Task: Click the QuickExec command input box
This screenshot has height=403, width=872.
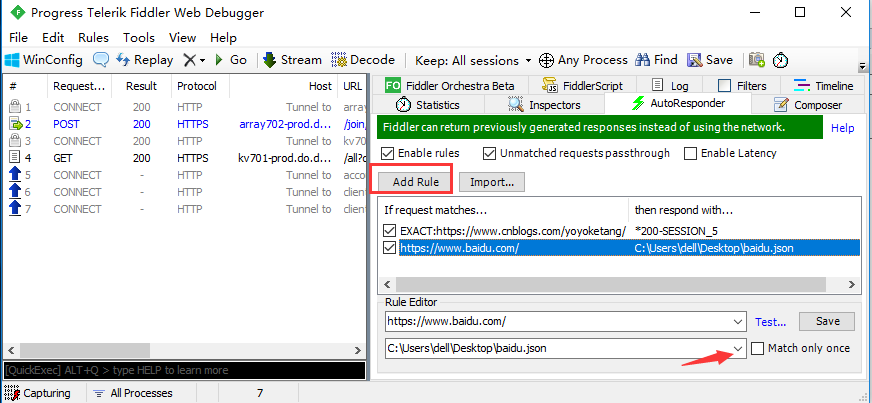Action: [x=183, y=370]
